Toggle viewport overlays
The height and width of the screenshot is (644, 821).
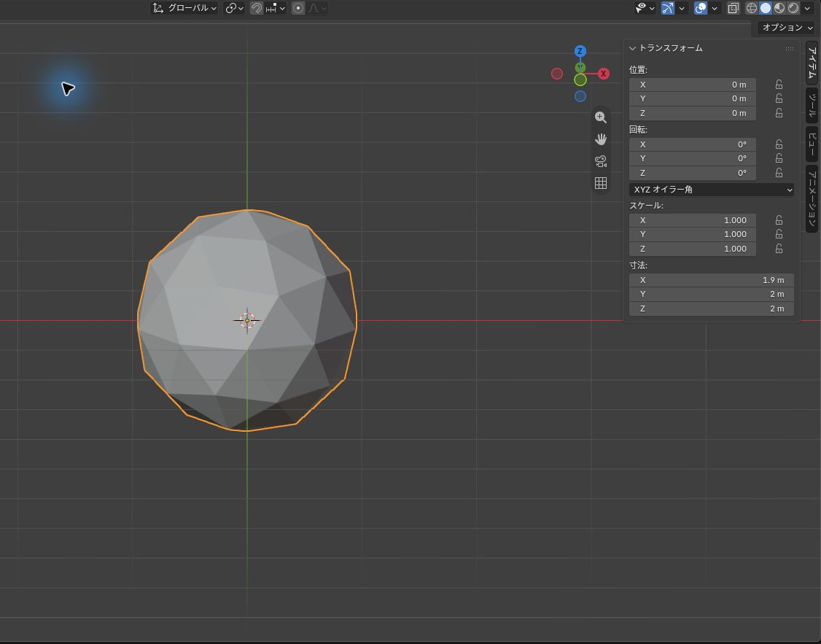[x=701, y=8]
